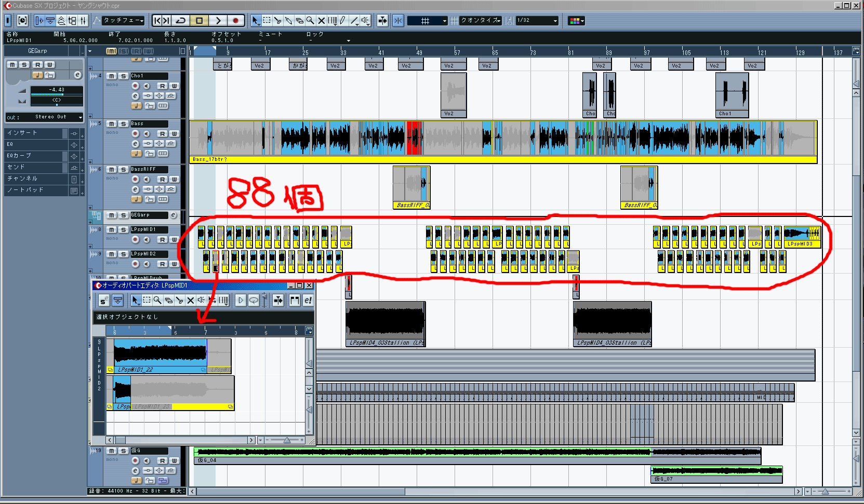Toggle Autoscroll in main toolbar
Screen dimensions: 864x504
click(x=383, y=21)
